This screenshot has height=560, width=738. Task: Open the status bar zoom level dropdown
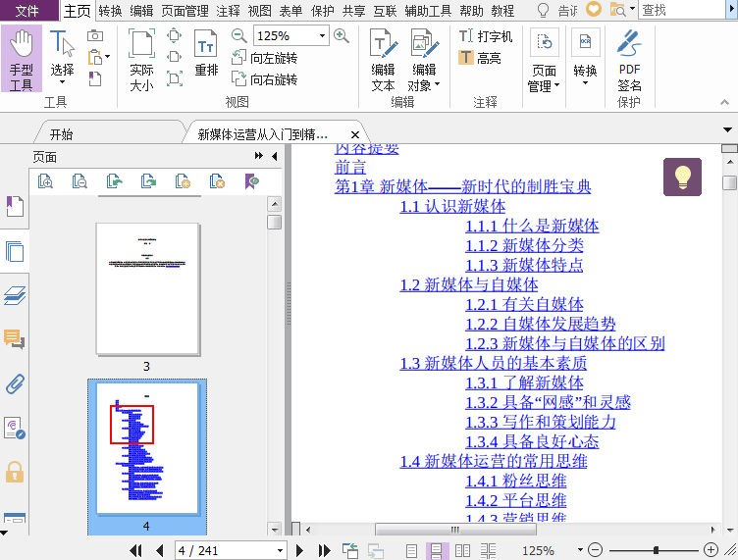pos(580,549)
